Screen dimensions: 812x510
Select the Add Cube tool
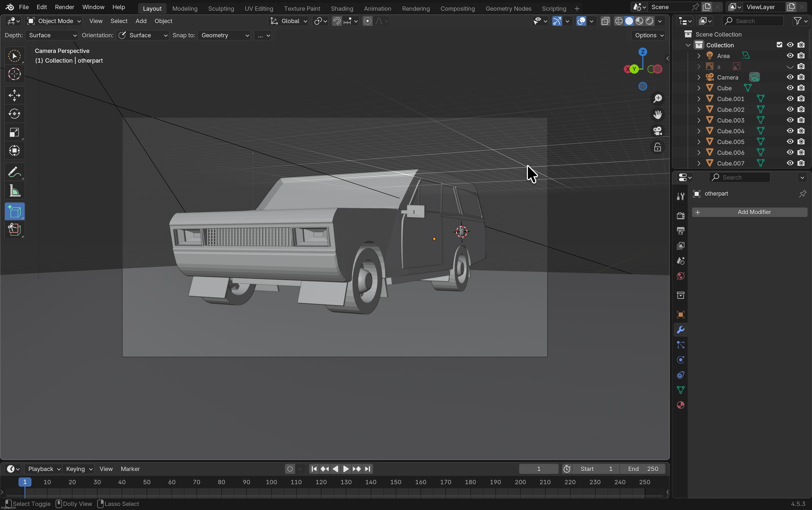pos(15,211)
